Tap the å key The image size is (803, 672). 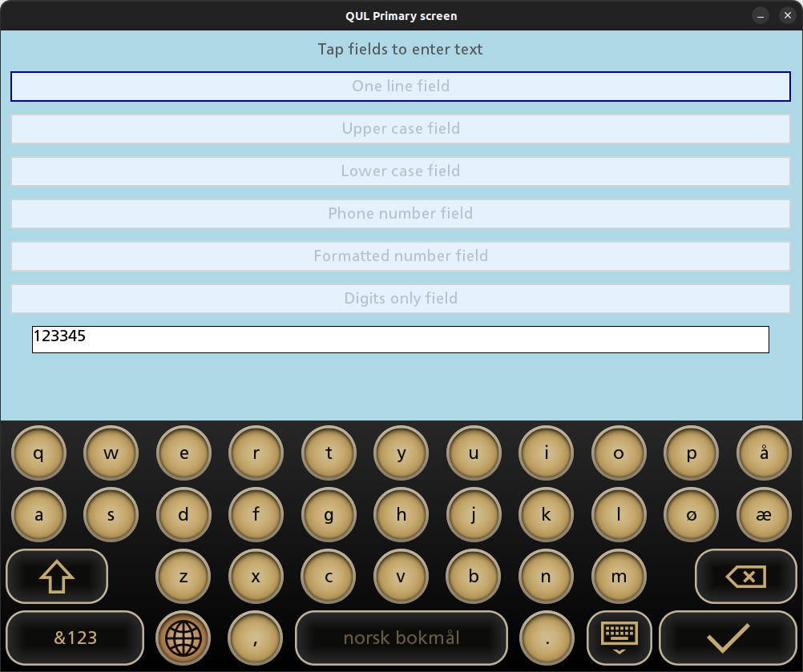point(764,453)
